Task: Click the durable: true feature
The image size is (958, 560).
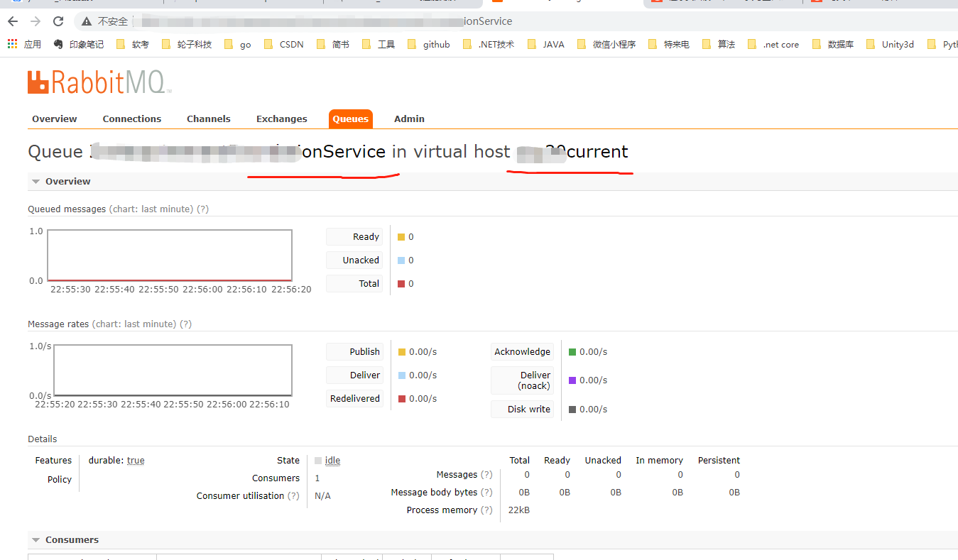Action: click(x=116, y=460)
